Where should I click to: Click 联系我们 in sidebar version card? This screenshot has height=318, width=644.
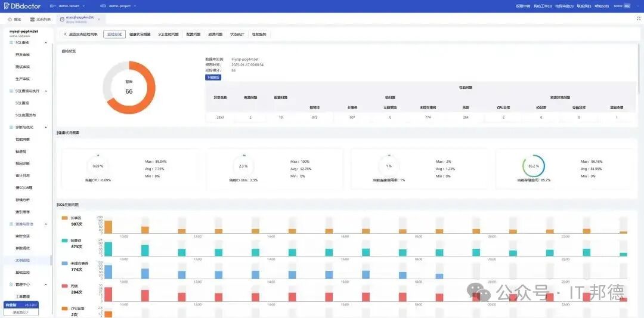click(x=20, y=312)
